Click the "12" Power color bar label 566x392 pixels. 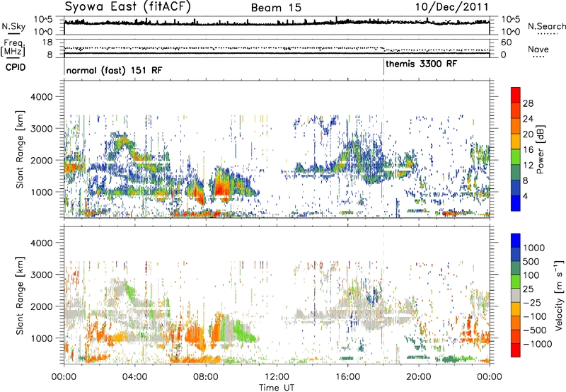[x=528, y=166]
